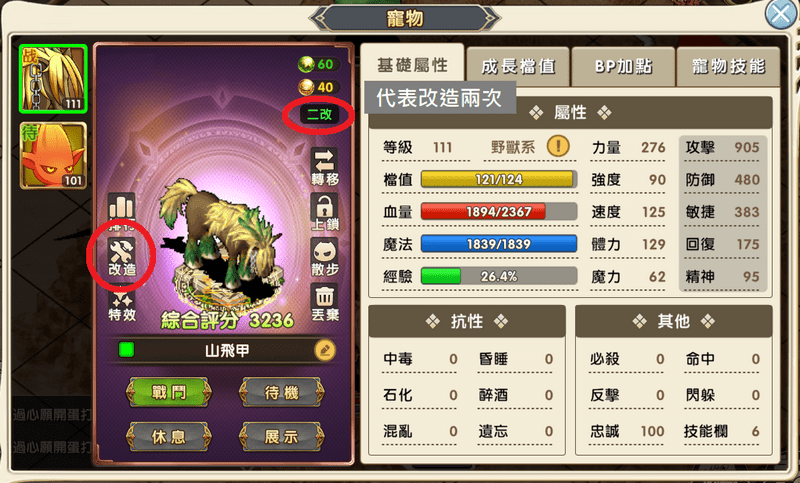Click the 展示 show button

[x=281, y=437]
